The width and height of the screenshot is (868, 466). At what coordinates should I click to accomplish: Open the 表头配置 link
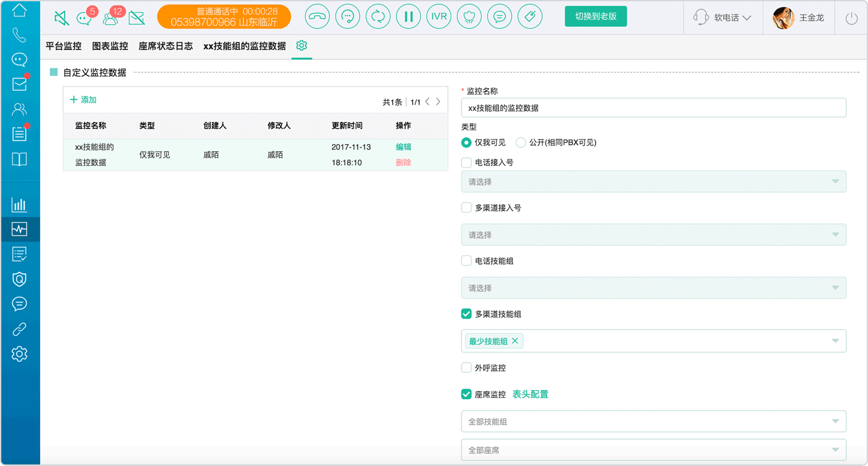pyautogui.click(x=530, y=395)
